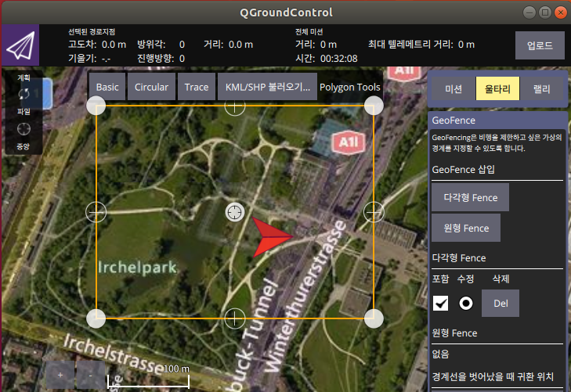Zoom out the map with minus button
The height and width of the screenshot is (392, 571).
91,375
